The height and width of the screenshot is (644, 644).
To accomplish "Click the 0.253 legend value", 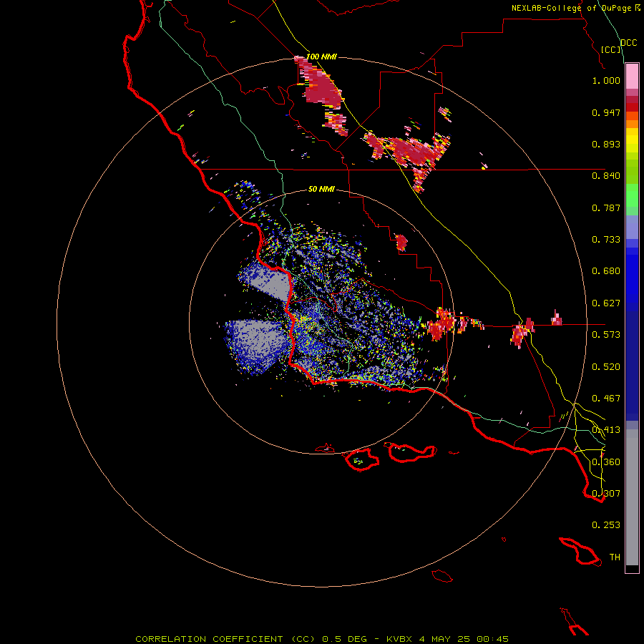I will coord(606,525).
